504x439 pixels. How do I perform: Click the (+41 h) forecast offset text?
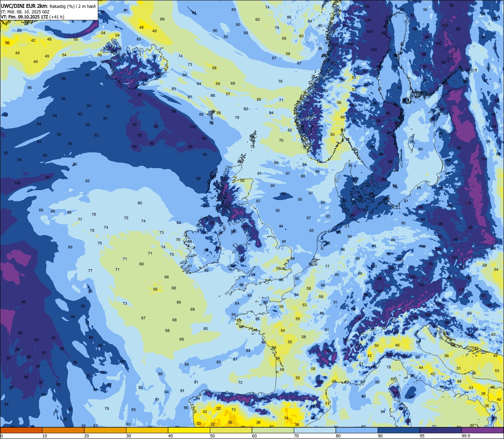pos(57,17)
